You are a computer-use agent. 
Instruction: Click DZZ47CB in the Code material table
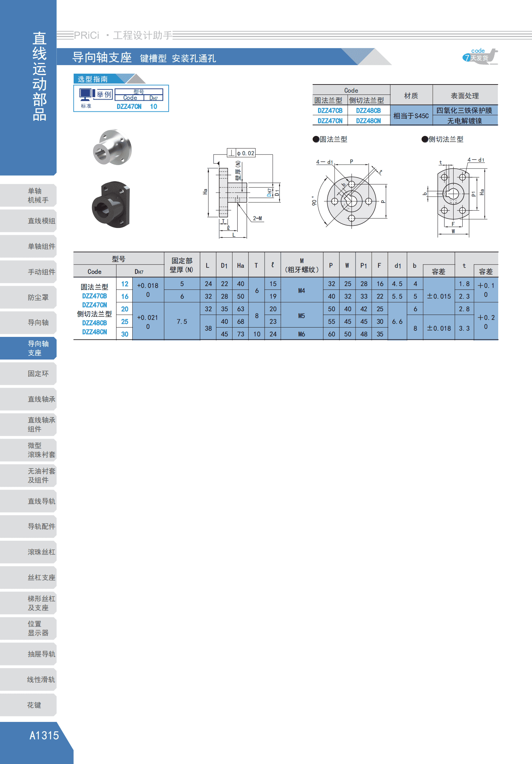coord(330,110)
